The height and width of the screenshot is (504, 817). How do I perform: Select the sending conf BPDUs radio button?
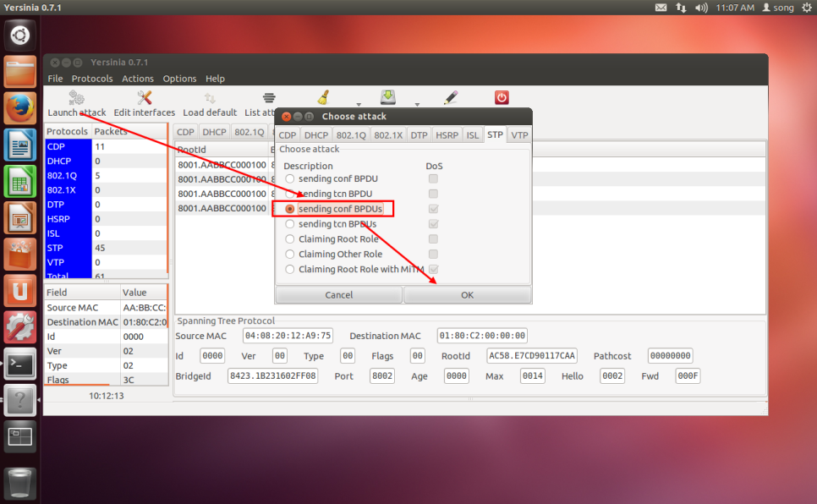tap(290, 209)
